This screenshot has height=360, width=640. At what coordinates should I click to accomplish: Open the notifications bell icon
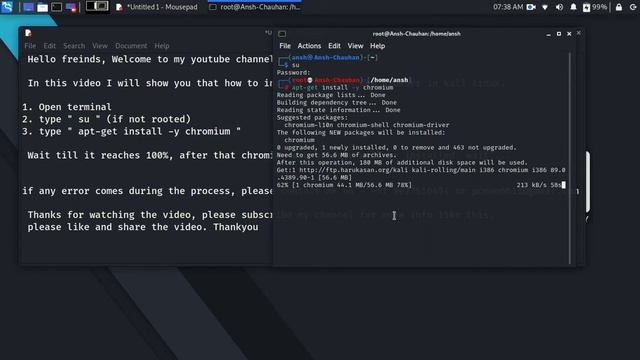click(x=573, y=7)
